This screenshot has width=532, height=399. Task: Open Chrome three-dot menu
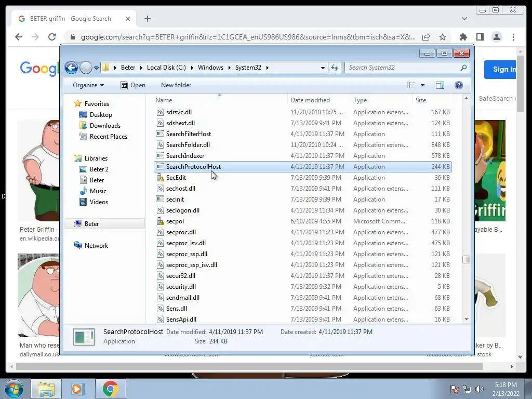(x=514, y=37)
